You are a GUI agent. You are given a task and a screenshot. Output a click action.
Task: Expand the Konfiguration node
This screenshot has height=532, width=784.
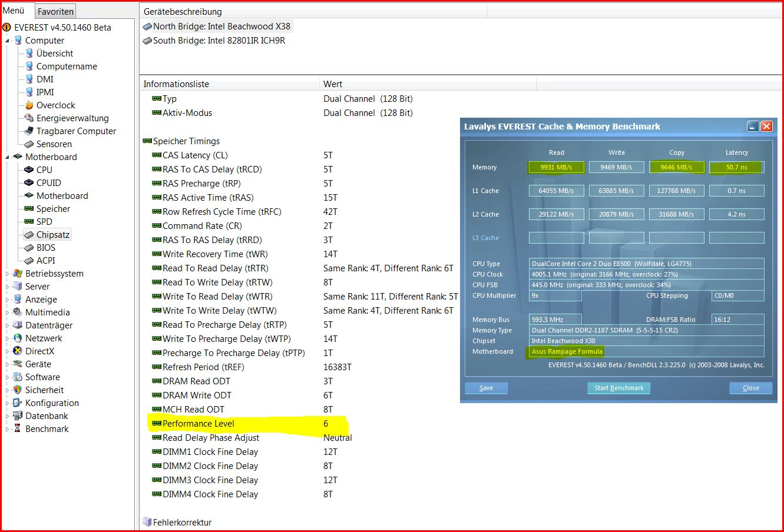(8, 403)
